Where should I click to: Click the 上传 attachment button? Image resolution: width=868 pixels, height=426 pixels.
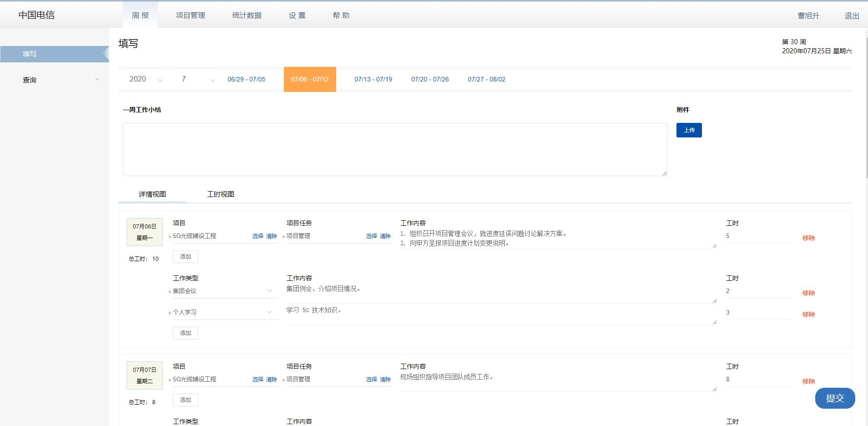pyautogui.click(x=689, y=130)
